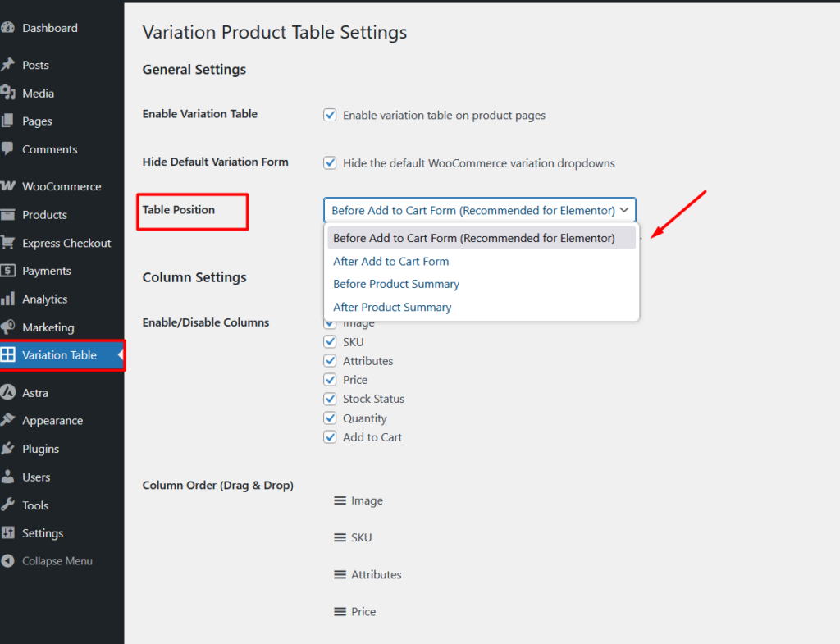Choose After Add to Cart Form option
This screenshot has height=644, width=840.
click(x=391, y=262)
